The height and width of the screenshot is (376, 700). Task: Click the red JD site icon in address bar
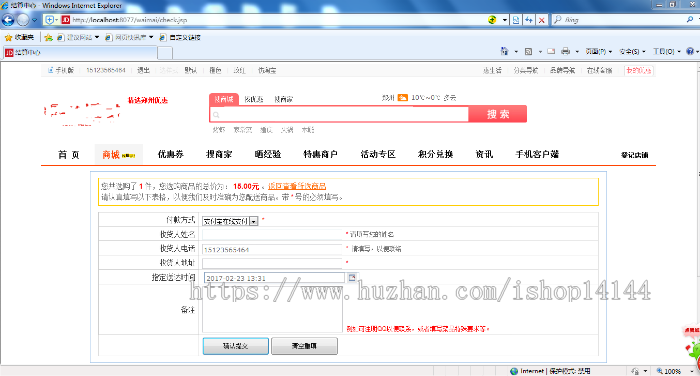click(66, 20)
